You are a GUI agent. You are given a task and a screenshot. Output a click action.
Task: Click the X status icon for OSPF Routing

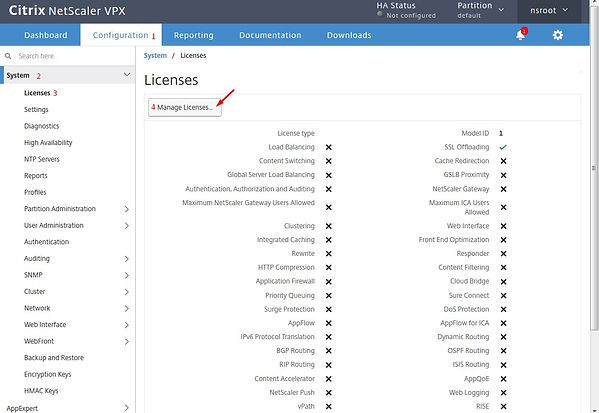pos(503,351)
